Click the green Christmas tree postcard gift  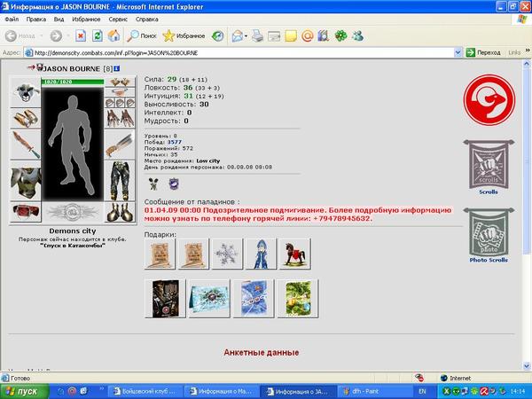coord(298,298)
